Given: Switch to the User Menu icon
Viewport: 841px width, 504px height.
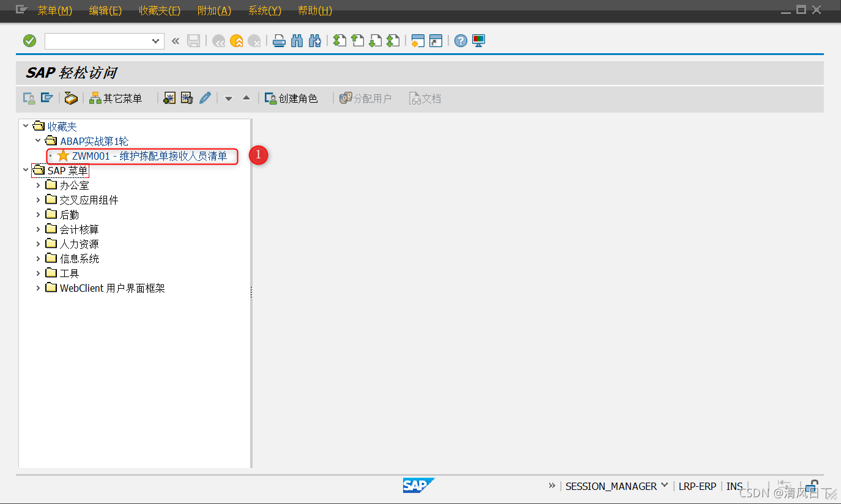Looking at the screenshot, I should [29, 98].
